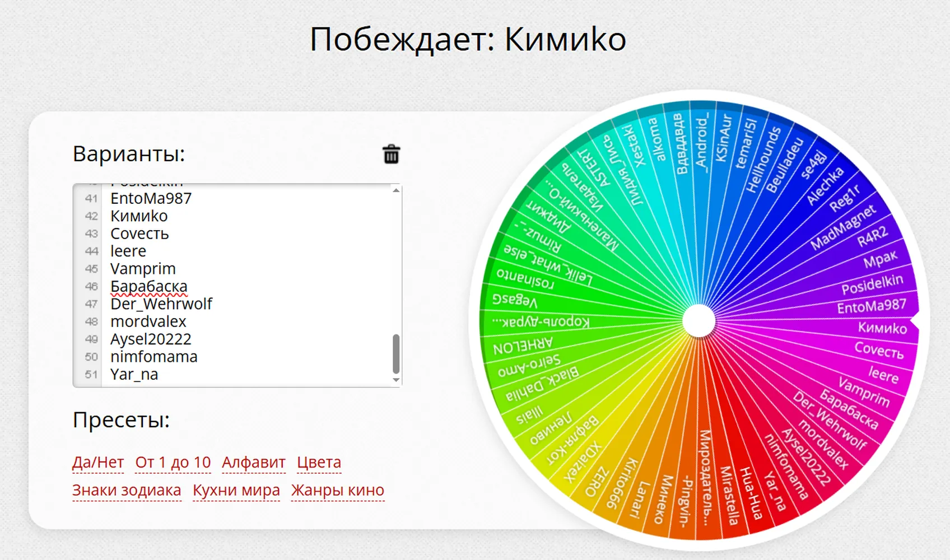Click the temari5l segment on the wheel

pos(746,143)
